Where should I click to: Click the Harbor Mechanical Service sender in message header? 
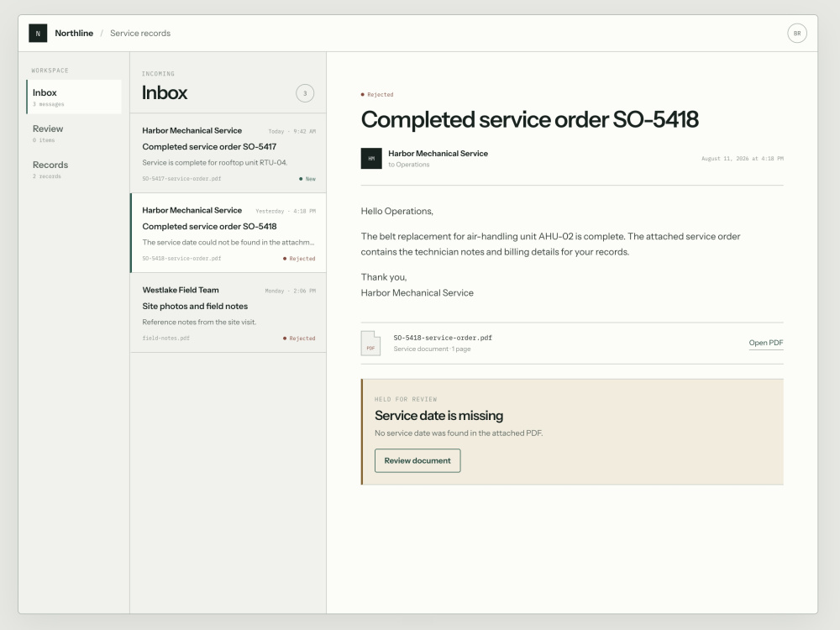[438, 154]
